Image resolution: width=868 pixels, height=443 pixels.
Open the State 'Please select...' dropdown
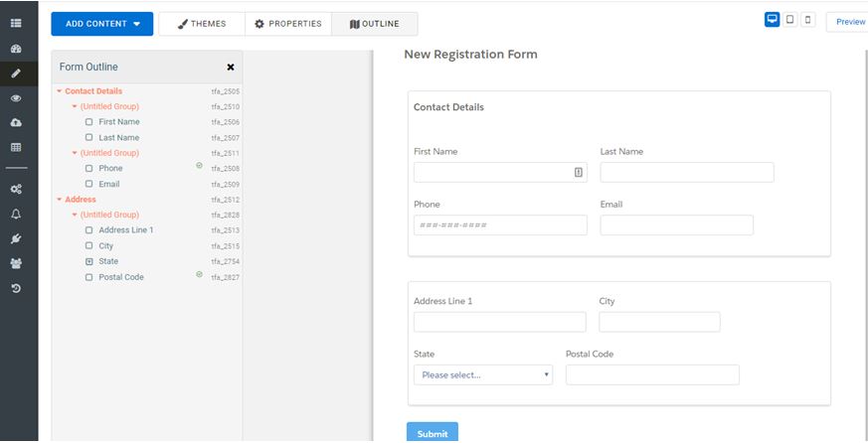pos(482,375)
